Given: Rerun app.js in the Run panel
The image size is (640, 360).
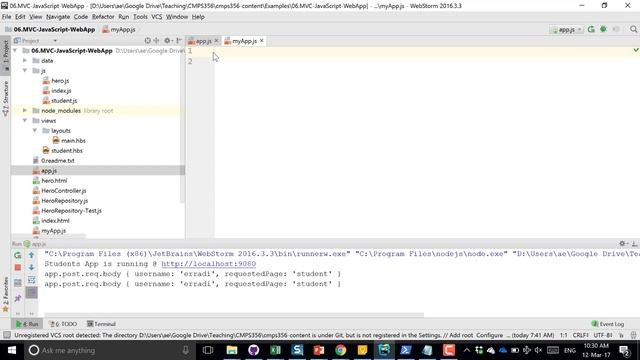Looking at the screenshot, I should coord(18,255).
